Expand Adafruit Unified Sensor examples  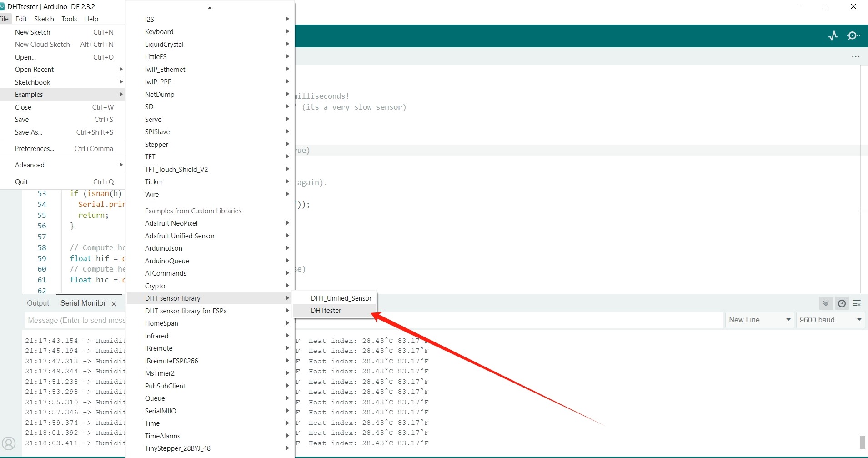210,236
